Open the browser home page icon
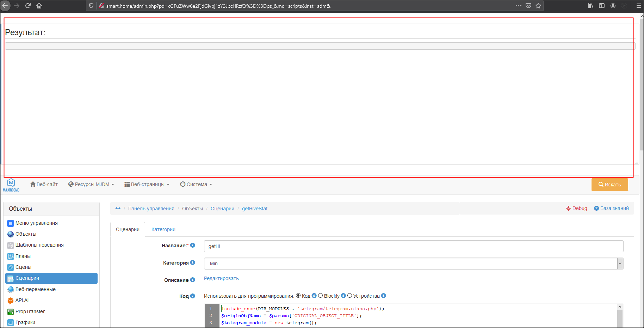The image size is (644, 328). (x=39, y=6)
